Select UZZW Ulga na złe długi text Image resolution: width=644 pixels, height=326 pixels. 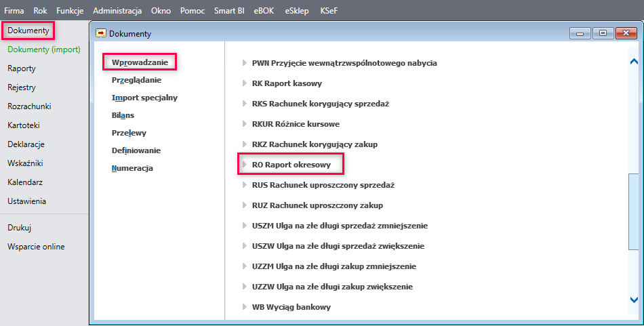(x=332, y=287)
